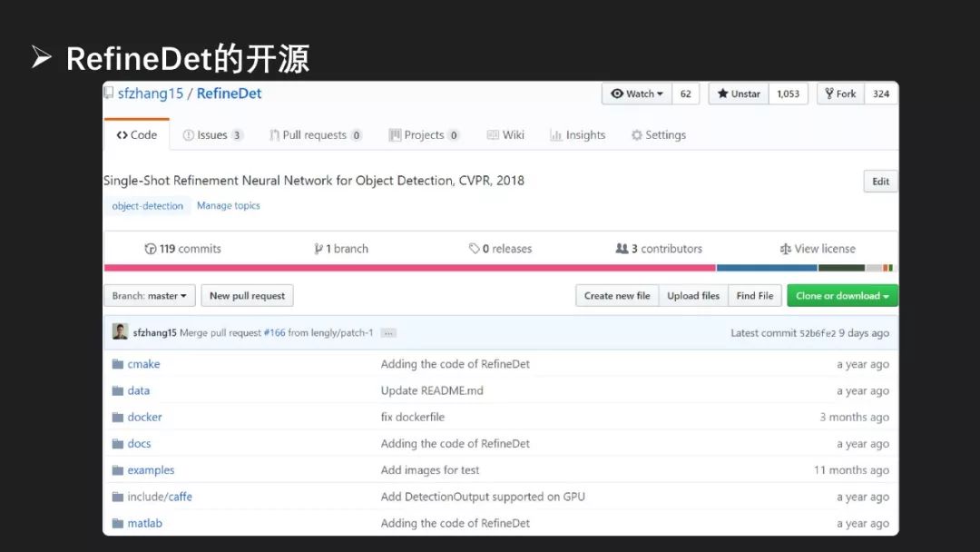Click the folder icon beside docs
This screenshot has width=980, height=552.
pos(117,444)
